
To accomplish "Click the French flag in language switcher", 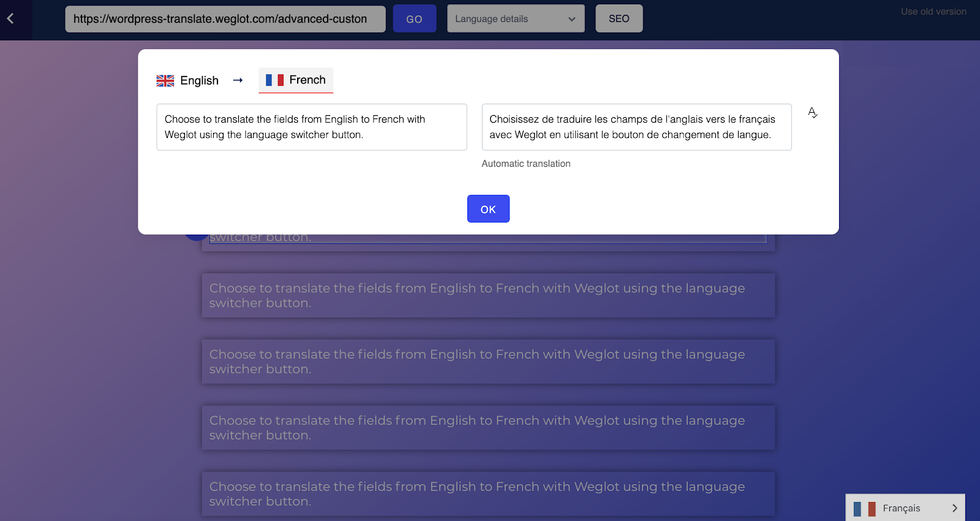I will [864, 509].
